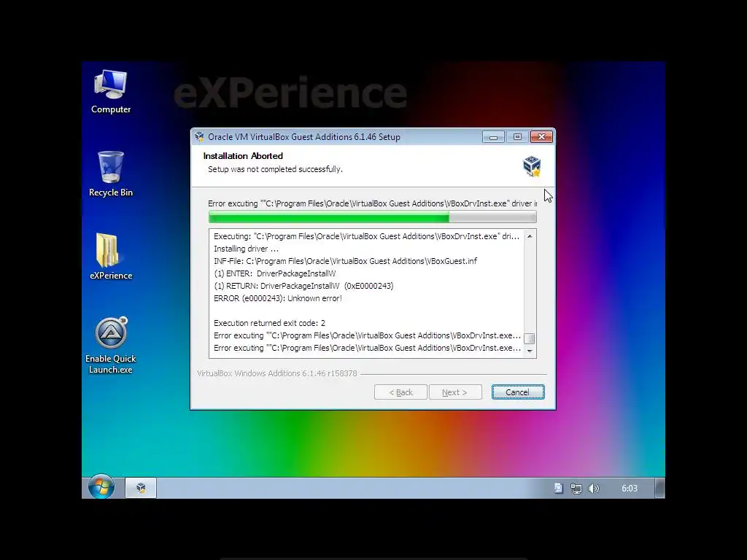
Task: Click the disabled Back button
Action: coord(400,392)
